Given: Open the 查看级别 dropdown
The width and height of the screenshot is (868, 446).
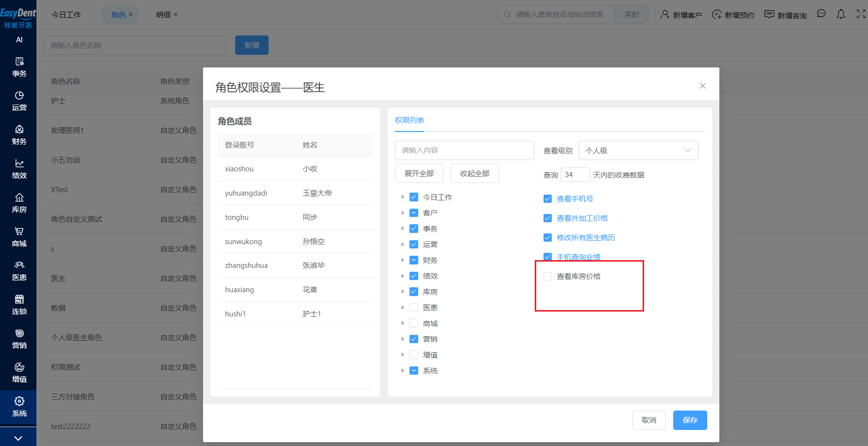Looking at the screenshot, I should pos(638,150).
